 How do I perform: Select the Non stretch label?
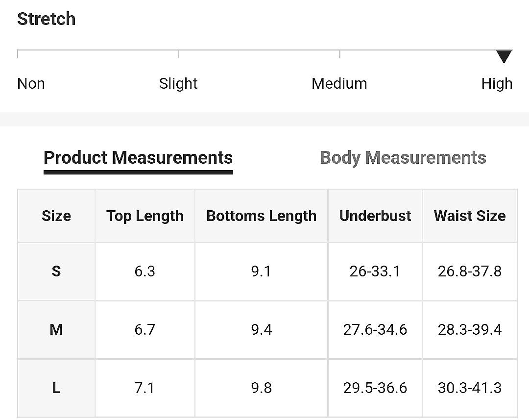point(31,83)
